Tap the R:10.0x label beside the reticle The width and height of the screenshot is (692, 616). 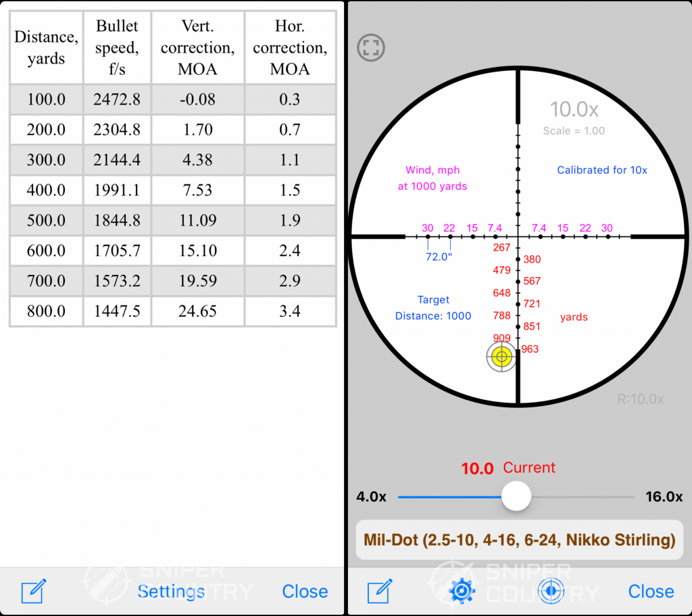pos(641,399)
